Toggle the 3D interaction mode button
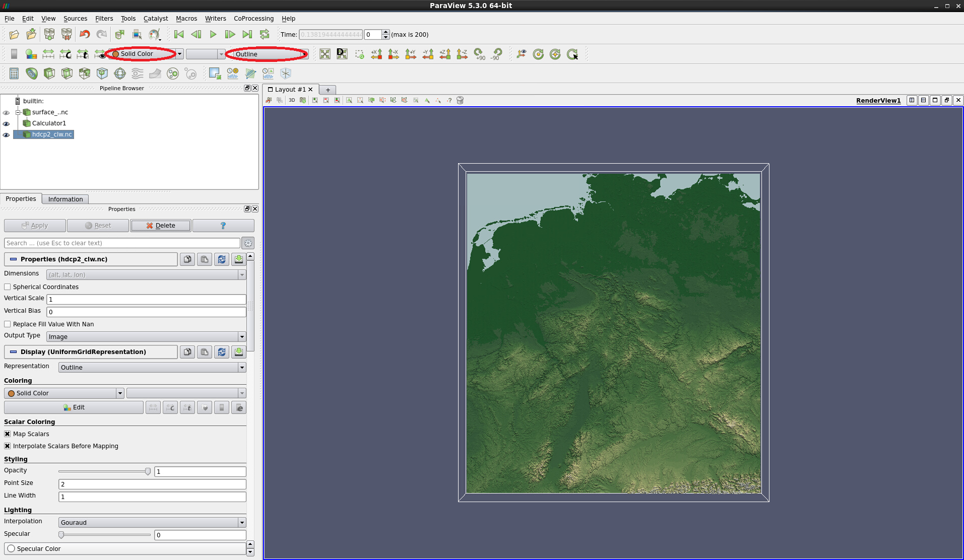This screenshot has height=560, width=964. [x=292, y=100]
